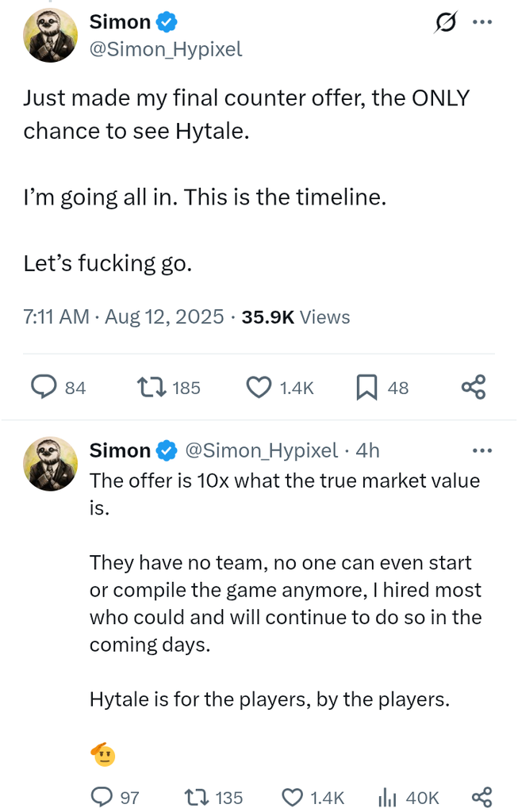Reply to the 10x market value tweet
The width and height of the screenshot is (518, 812).
[103, 797]
